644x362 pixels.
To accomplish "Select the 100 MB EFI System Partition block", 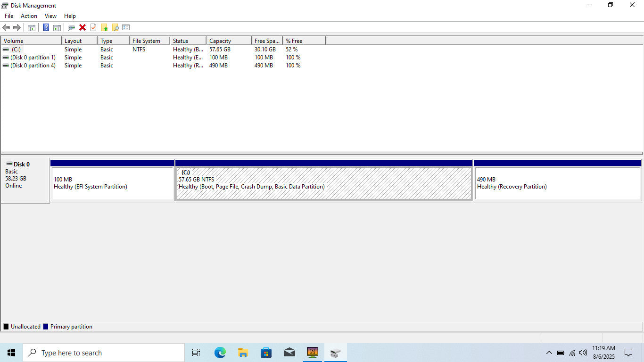I will [x=112, y=183].
